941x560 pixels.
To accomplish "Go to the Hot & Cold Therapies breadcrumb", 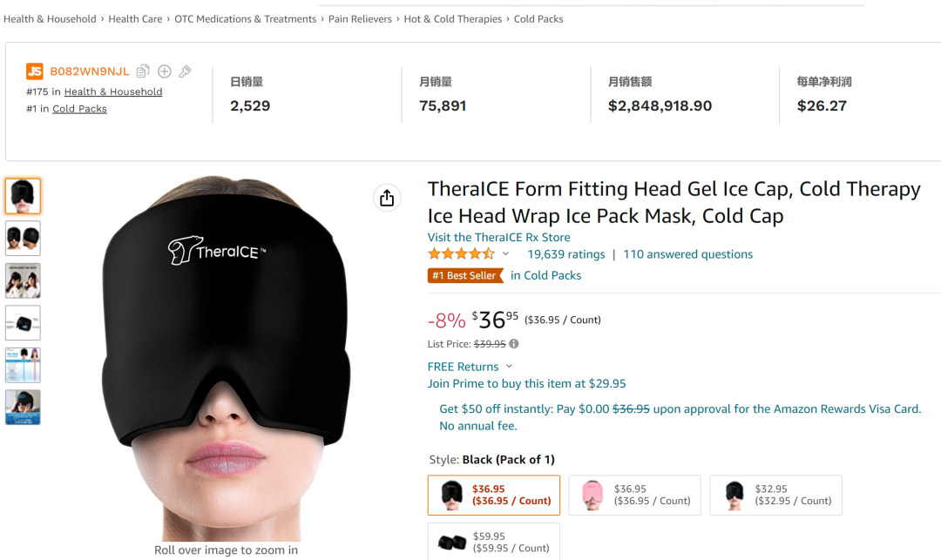I will click(452, 19).
